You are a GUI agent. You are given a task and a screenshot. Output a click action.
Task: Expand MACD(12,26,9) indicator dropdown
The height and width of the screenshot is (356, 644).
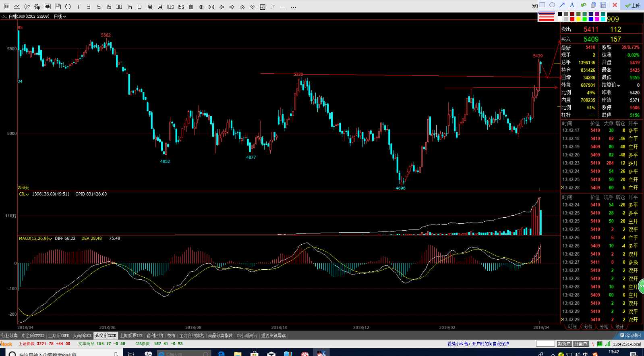click(35, 239)
